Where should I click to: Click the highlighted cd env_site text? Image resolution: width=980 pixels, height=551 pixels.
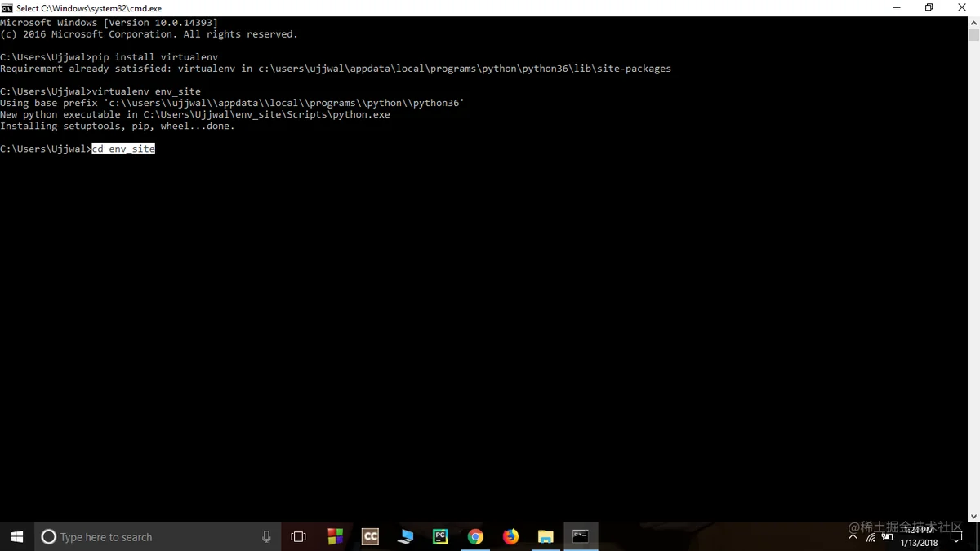coord(123,149)
